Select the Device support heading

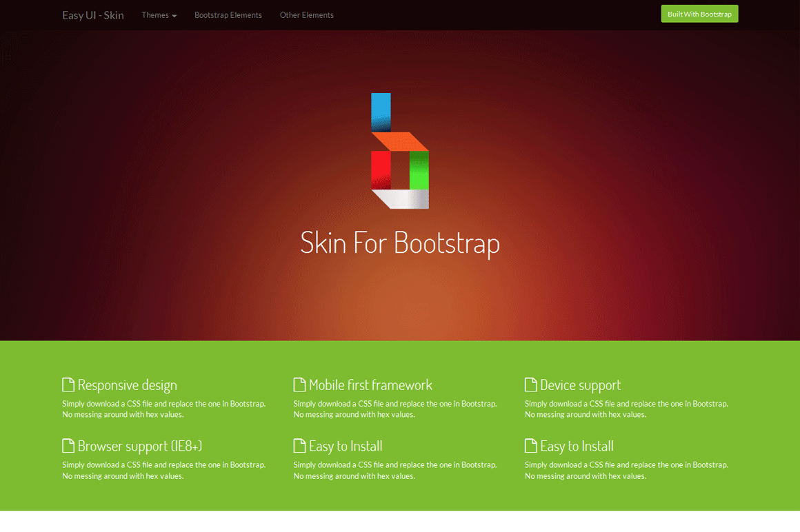[581, 385]
